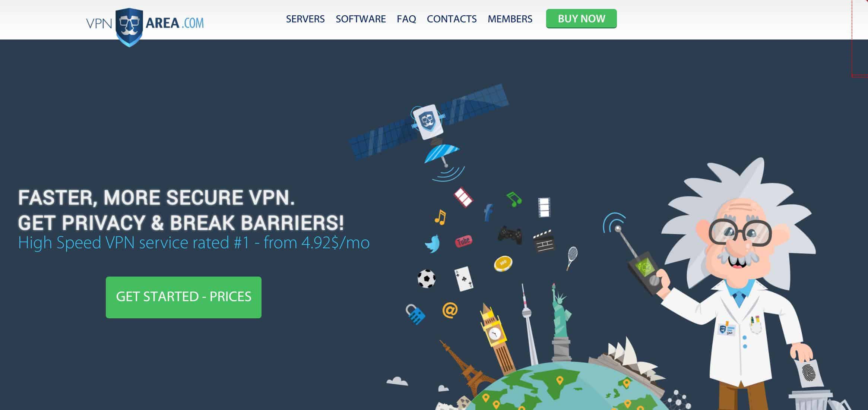Click the satellite illustration
The width and height of the screenshot is (868, 410).
[x=428, y=122]
